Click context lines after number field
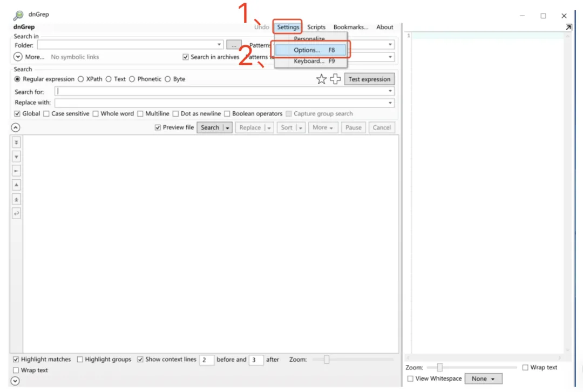The width and height of the screenshot is (583, 392). click(256, 360)
